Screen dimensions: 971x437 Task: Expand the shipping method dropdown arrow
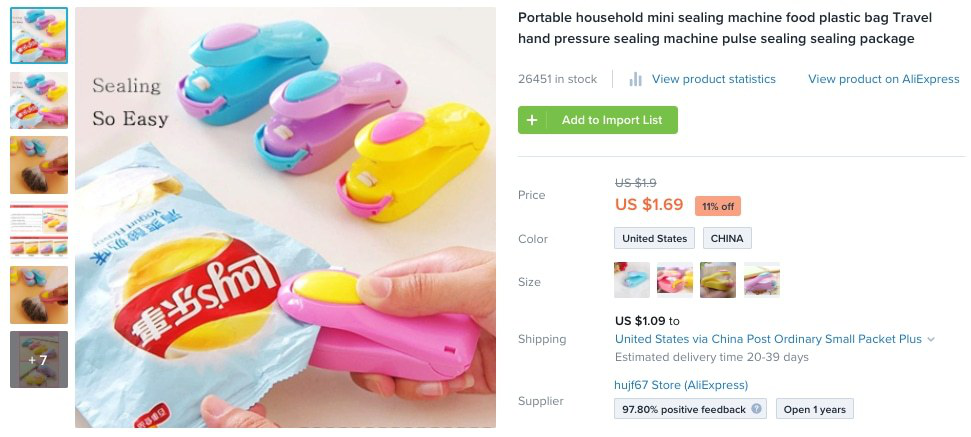click(x=931, y=340)
